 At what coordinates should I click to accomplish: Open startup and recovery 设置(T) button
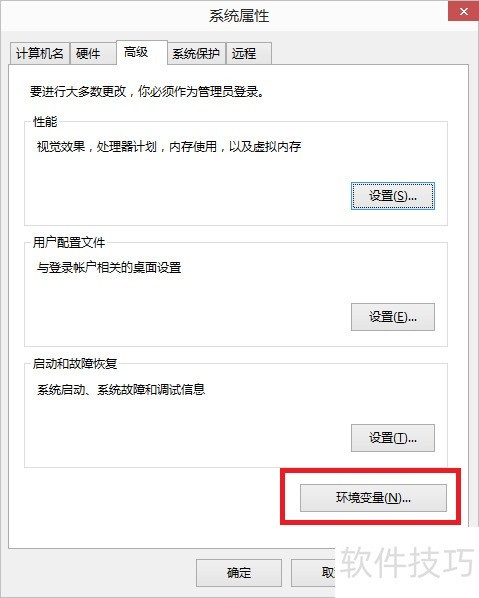392,438
